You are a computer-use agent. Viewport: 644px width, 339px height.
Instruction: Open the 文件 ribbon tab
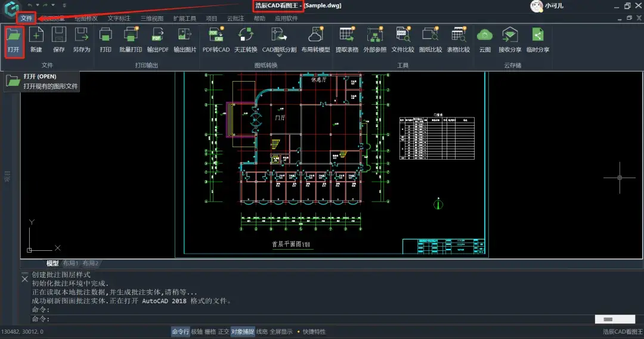tap(27, 18)
